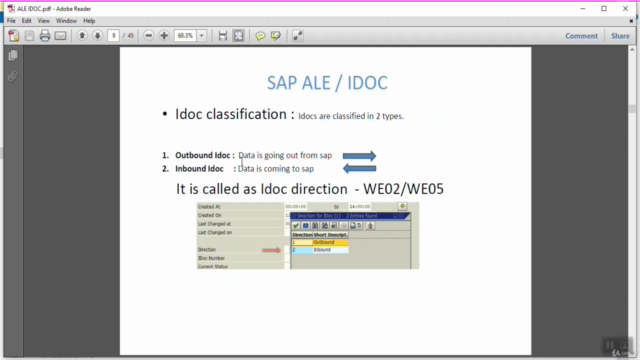Click the 'Outbound Idoc :' text
This screenshot has width=640, height=360.
pyautogui.click(x=205, y=156)
